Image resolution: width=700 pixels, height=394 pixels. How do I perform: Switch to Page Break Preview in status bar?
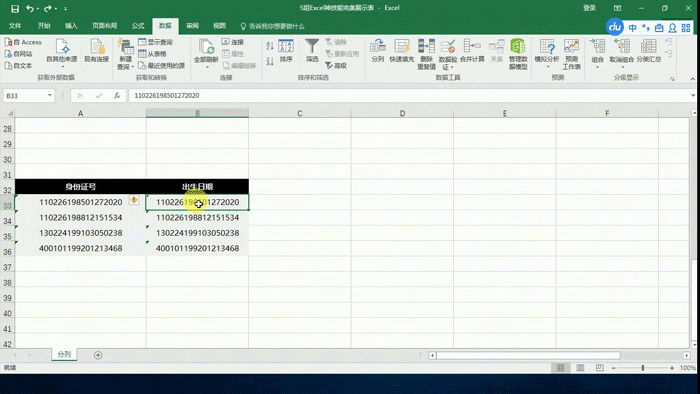coord(600,368)
